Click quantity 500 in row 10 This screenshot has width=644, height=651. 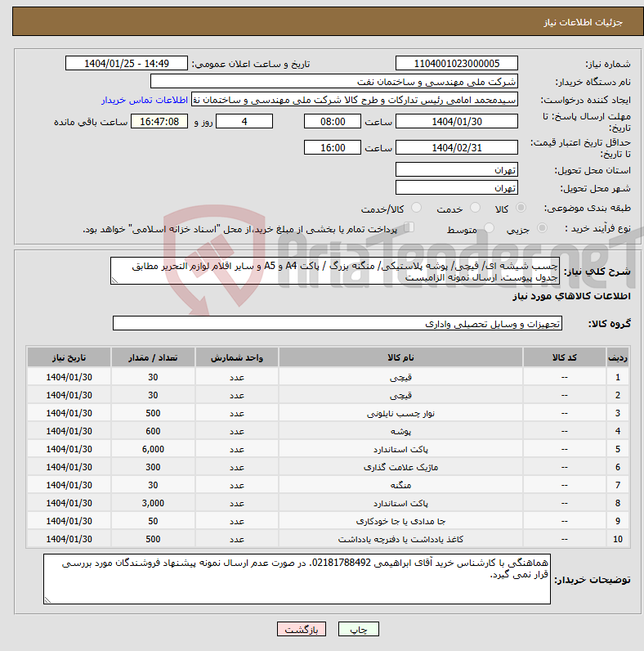(153, 539)
